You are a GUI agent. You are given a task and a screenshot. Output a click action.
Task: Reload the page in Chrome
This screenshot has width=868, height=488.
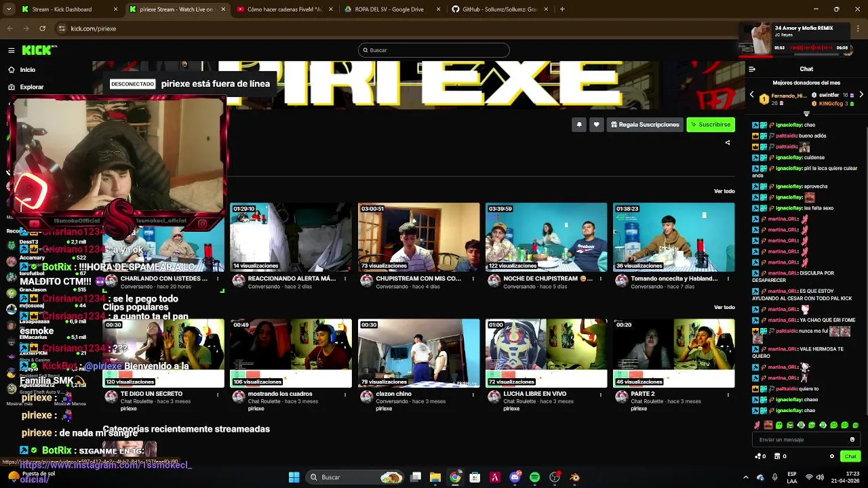[42, 28]
